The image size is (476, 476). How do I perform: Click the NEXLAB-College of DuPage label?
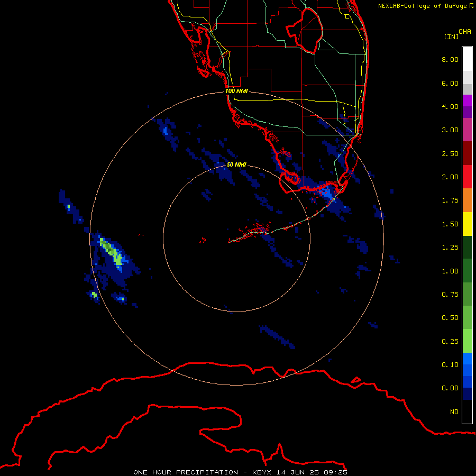pyautogui.click(x=425, y=6)
